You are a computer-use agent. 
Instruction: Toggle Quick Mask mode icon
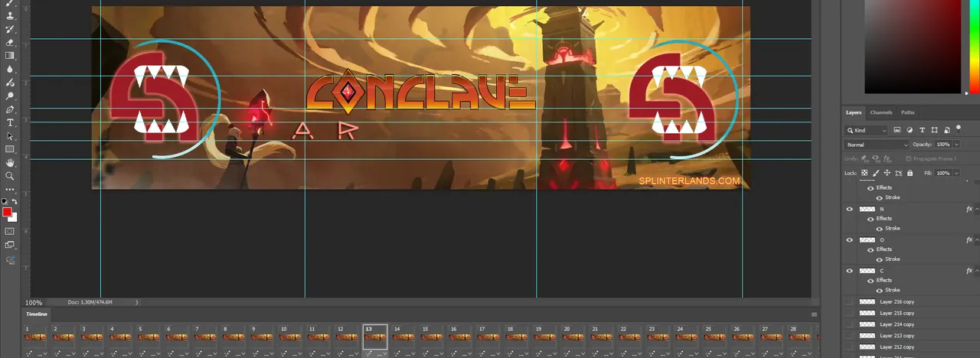pos(10,230)
